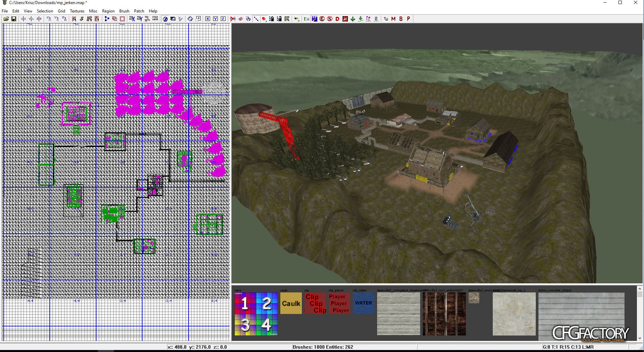Click the TEX FLIP X icon
Screen dimensions: 644x352
pos(132,19)
